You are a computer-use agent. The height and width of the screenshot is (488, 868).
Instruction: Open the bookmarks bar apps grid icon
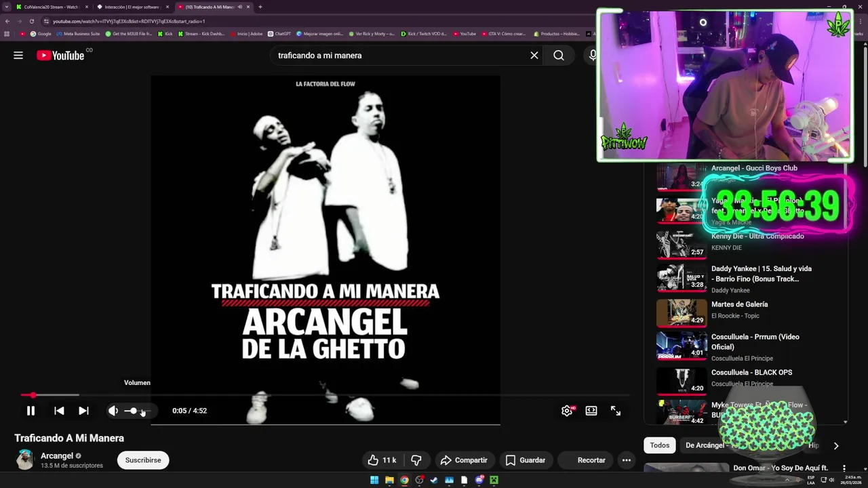7,34
